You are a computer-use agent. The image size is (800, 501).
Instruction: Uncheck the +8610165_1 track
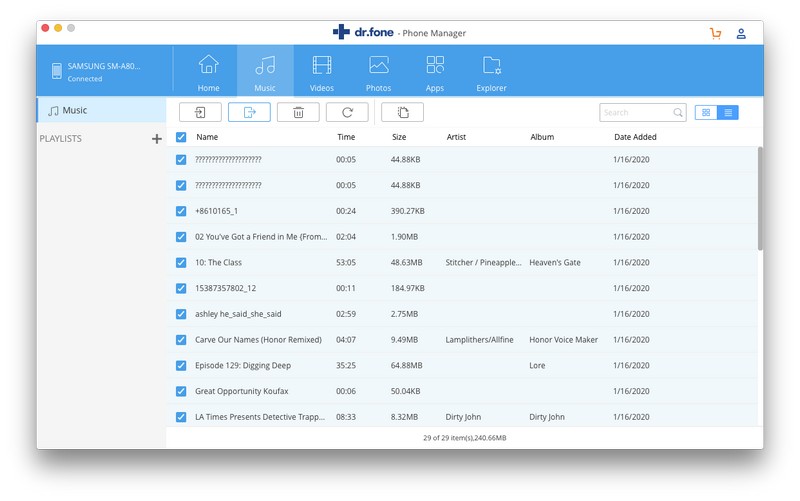[181, 211]
